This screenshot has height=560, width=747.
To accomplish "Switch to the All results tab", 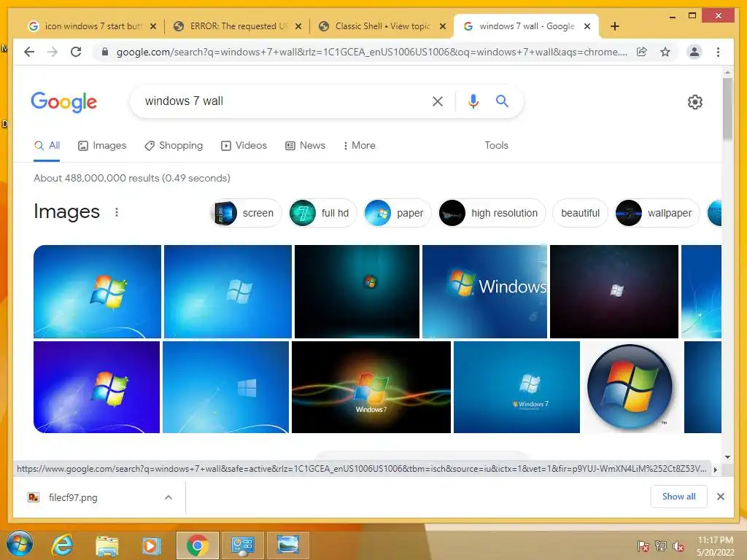I will tap(47, 146).
